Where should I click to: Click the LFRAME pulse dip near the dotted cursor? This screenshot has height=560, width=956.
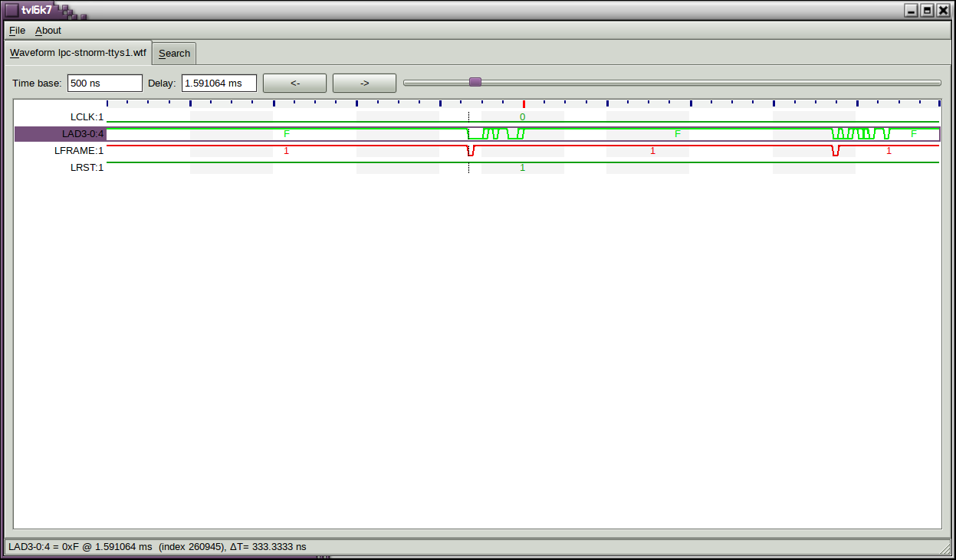coord(471,150)
